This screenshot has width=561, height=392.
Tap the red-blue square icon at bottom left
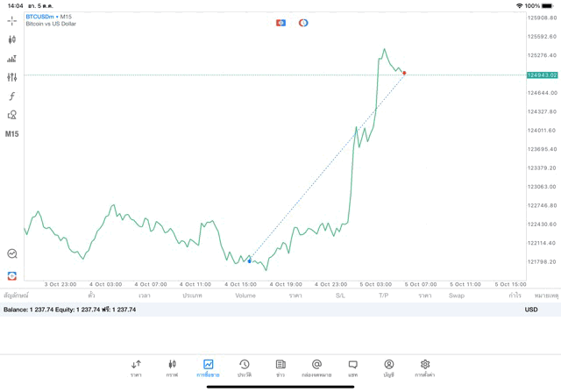[x=11, y=276]
